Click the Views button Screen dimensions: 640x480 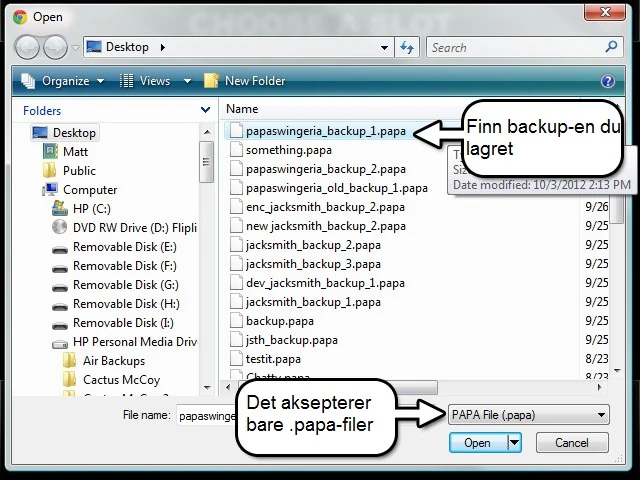click(x=145, y=81)
